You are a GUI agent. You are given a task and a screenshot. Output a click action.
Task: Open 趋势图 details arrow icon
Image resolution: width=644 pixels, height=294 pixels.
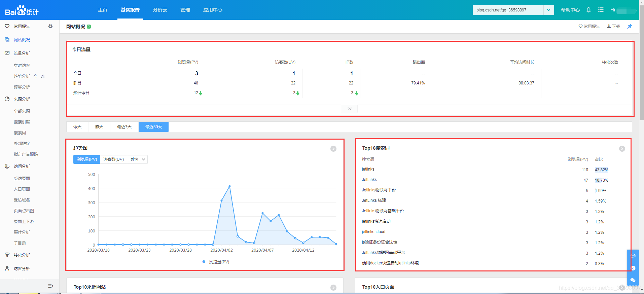[333, 149]
